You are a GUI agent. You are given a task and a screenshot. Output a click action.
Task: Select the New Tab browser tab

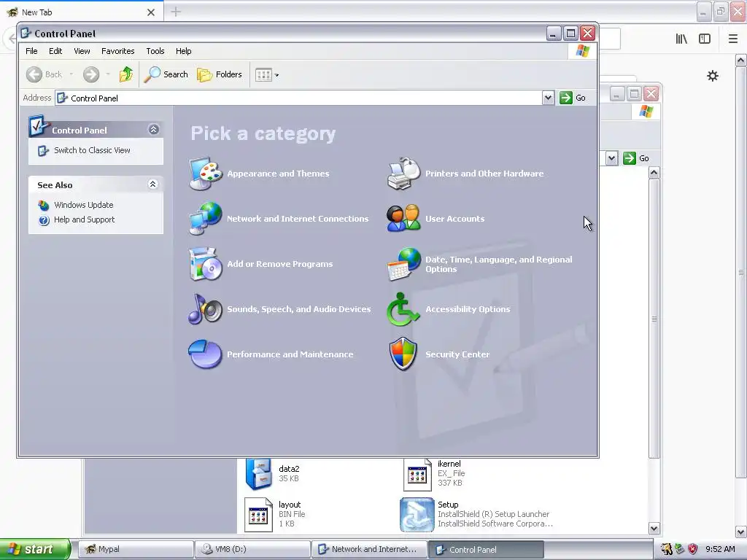81,12
